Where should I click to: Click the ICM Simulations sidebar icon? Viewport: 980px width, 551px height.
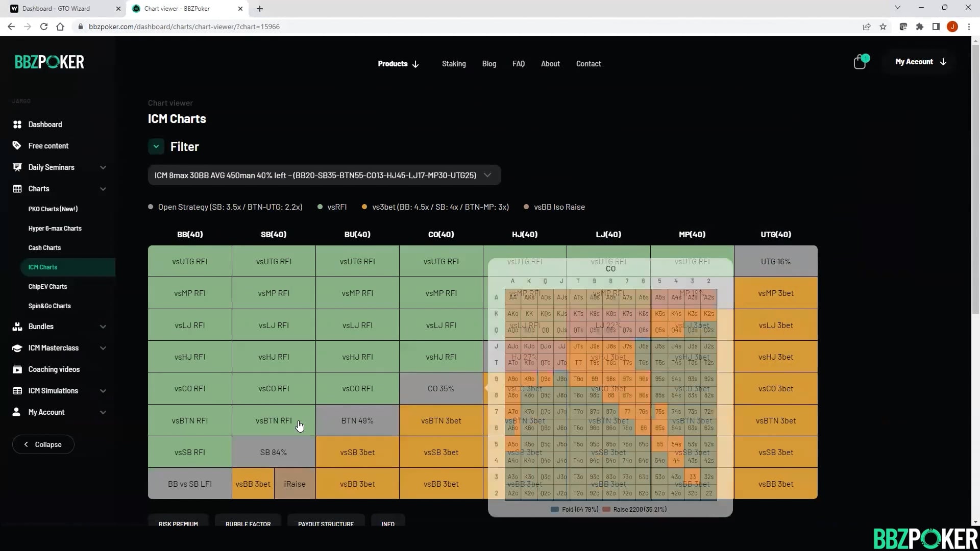tap(16, 390)
